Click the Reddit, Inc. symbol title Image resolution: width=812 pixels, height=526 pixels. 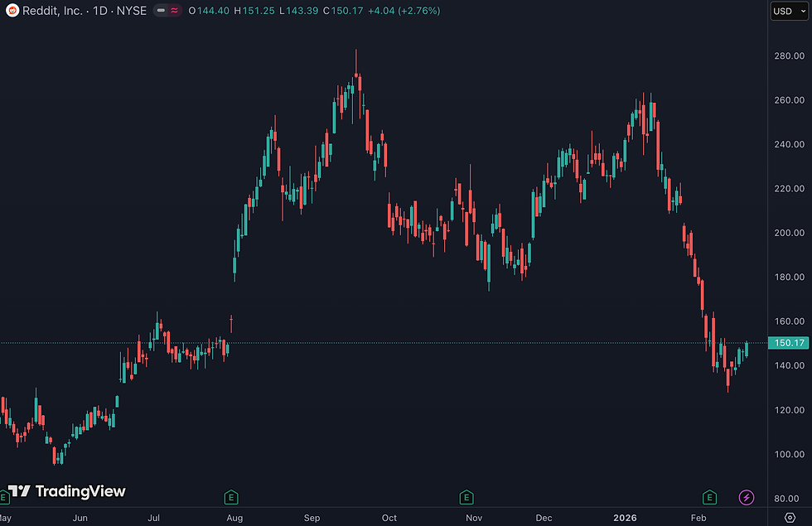(x=51, y=11)
